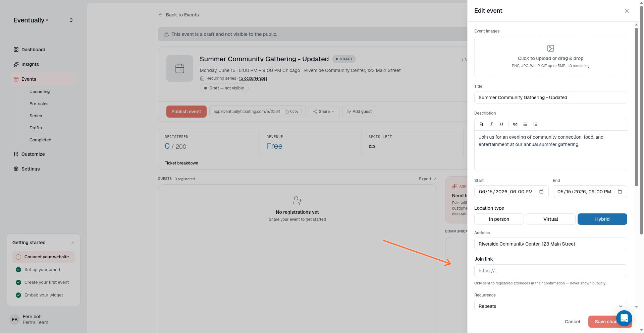Click the Customize sliders icon

tap(16, 154)
